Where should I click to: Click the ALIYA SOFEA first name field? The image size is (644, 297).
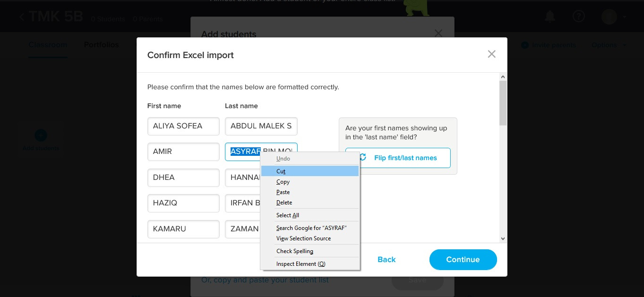pos(183,126)
